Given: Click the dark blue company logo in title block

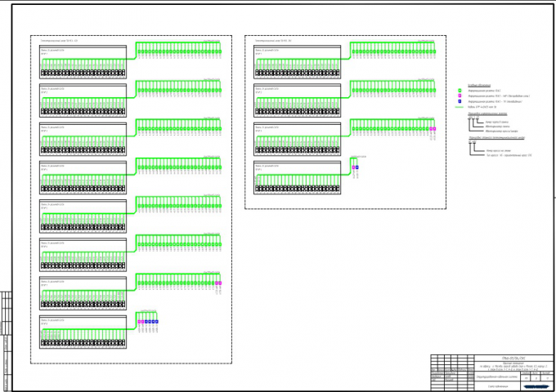Looking at the screenshot, I should (x=536, y=386).
